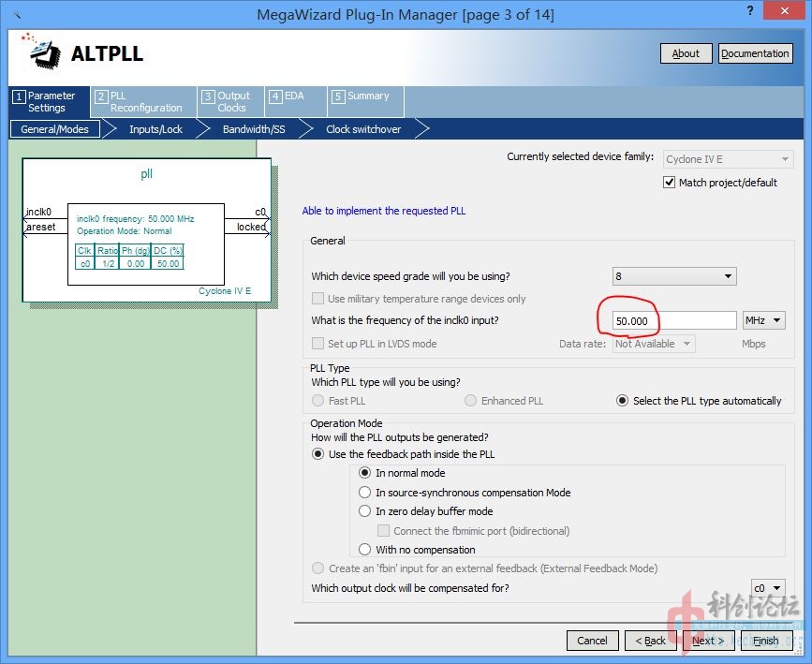The height and width of the screenshot is (664, 812).
Task: Click the Cancel button
Action: [x=593, y=641]
